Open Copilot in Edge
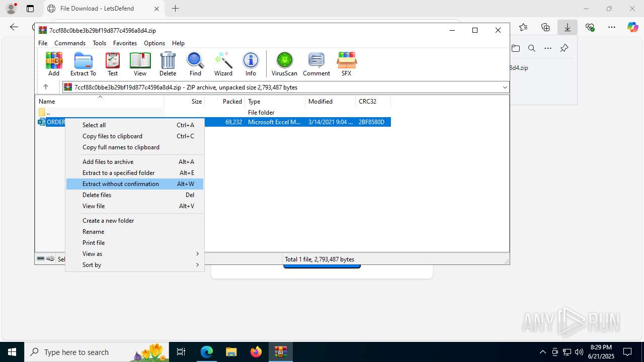This screenshot has width=644, height=362. tap(633, 27)
